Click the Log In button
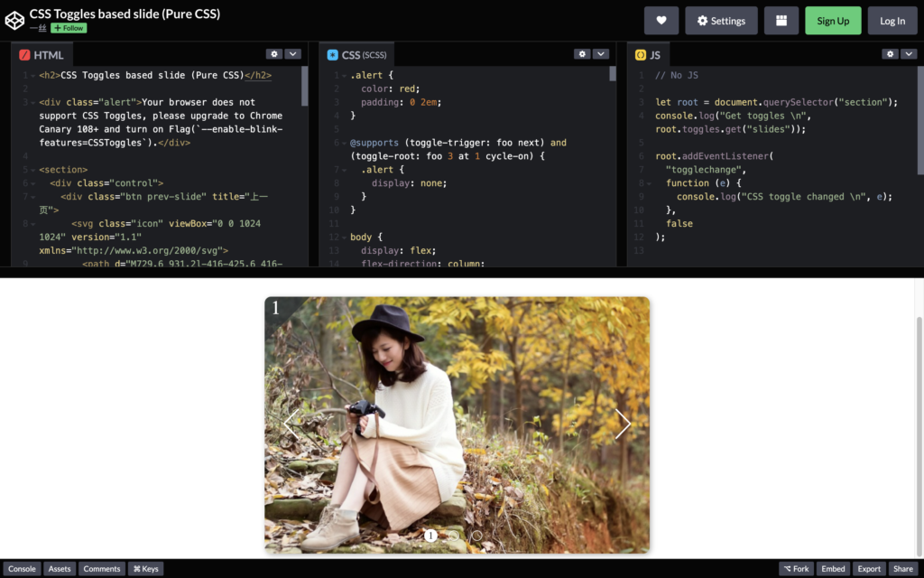The image size is (924, 578). pos(892,21)
